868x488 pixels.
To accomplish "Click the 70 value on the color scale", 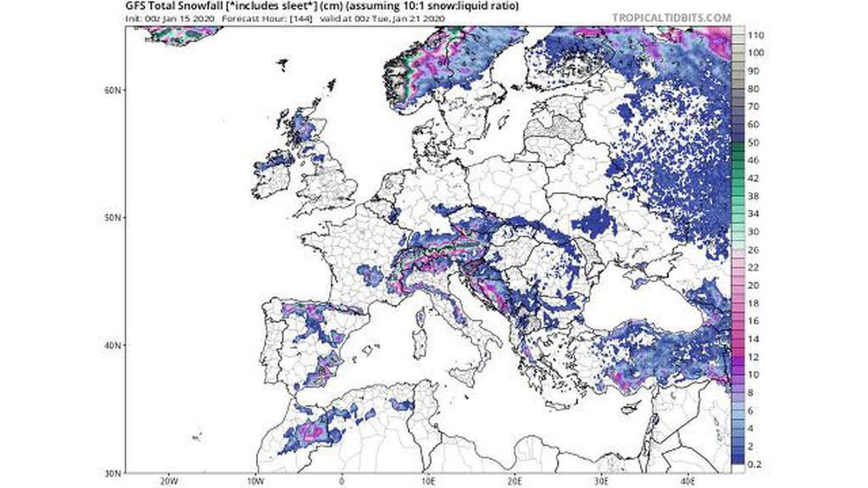I will [754, 107].
